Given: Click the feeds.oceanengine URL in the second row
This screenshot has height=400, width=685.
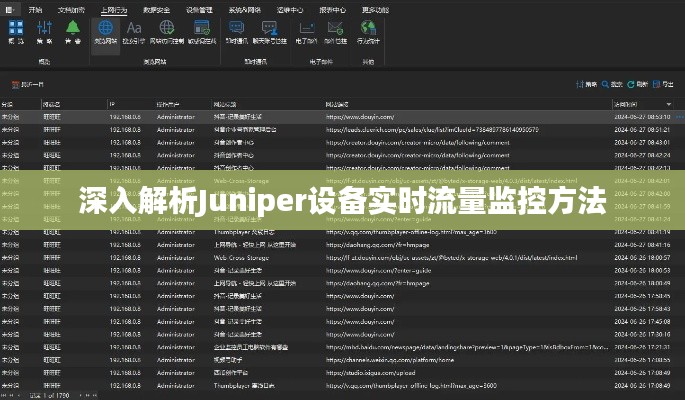Looking at the screenshot, I should pos(432,130).
